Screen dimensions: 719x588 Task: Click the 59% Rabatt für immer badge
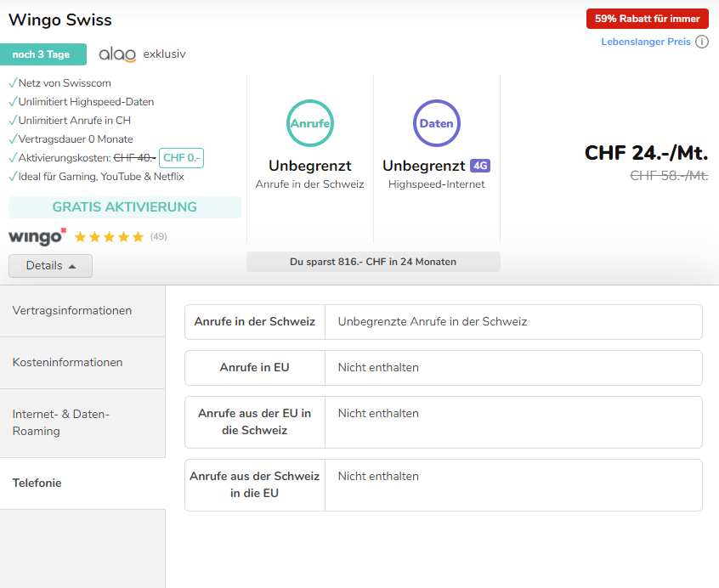tap(647, 19)
